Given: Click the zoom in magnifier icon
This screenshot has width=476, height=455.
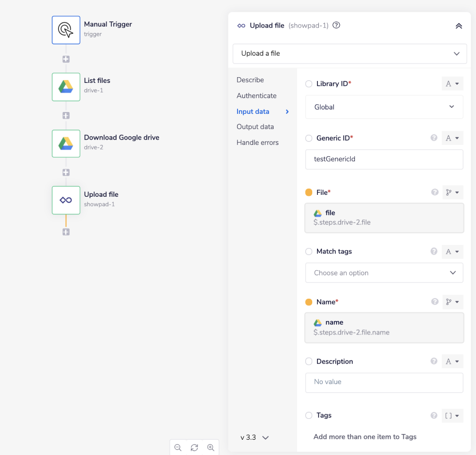Looking at the screenshot, I should [x=210, y=447].
